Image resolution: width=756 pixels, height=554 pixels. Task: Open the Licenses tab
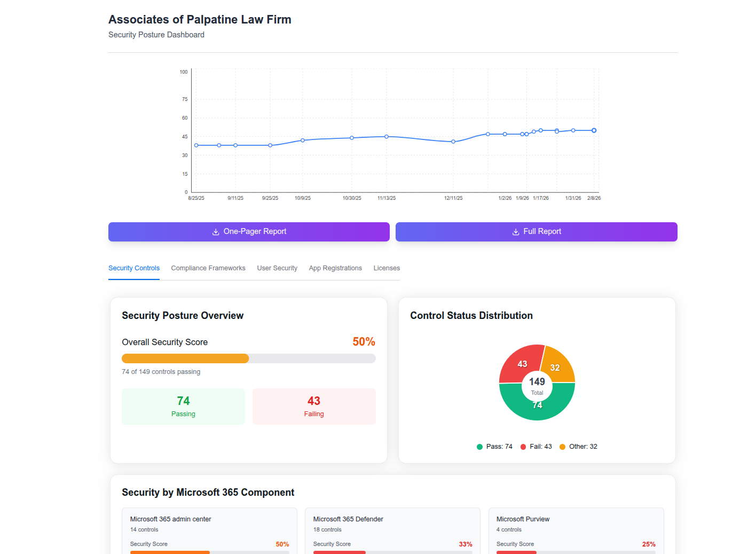point(386,268)
